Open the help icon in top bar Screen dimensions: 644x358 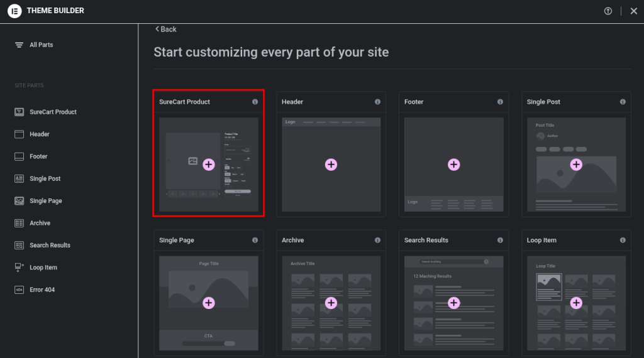click(x=608, y=11)
